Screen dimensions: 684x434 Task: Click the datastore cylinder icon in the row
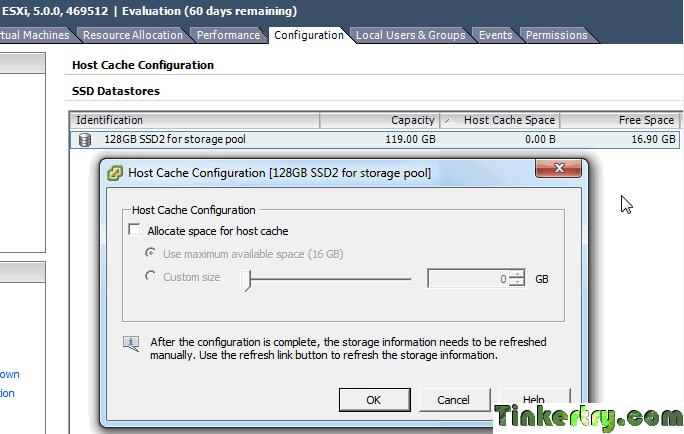(85, 140)
